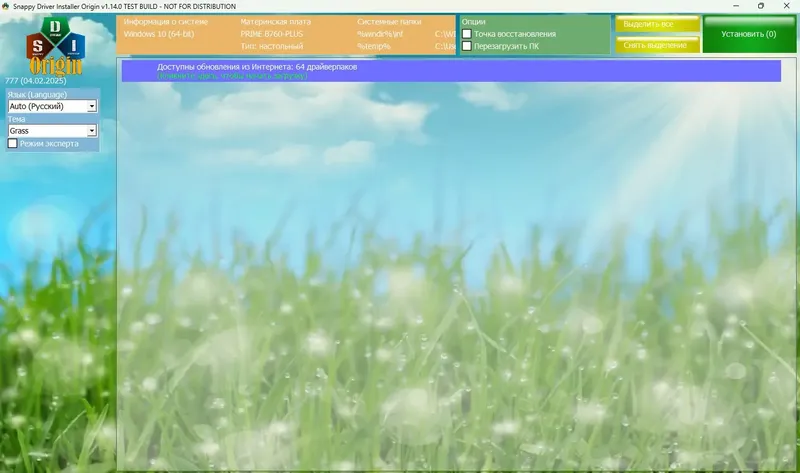Click the Информация о системе header
This screenshot has width=800, height=473.
point(166,22)
